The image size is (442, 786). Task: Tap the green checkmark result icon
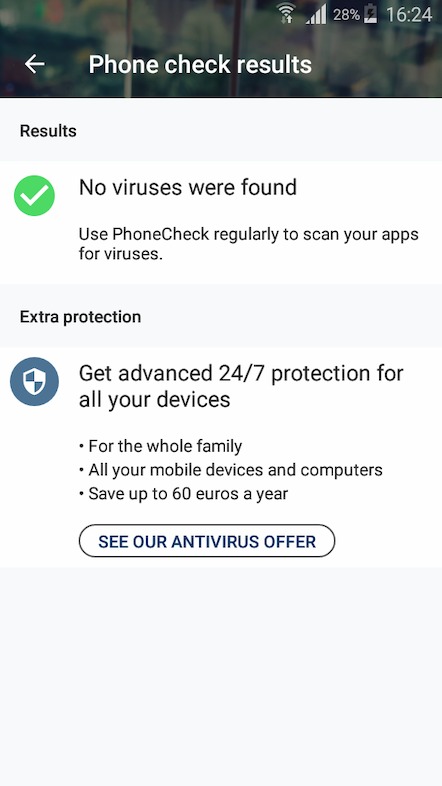(x=34, y=195)
